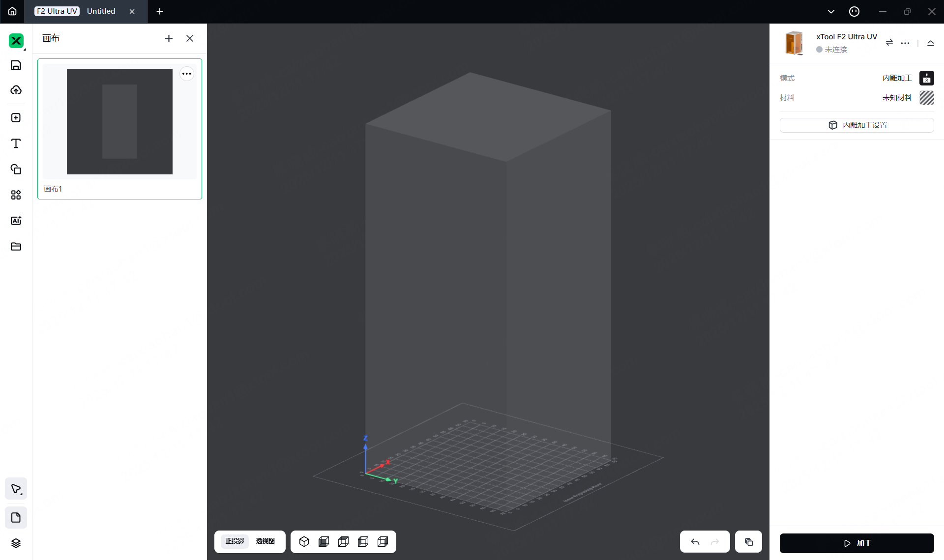Select the isometric cube view icon
944x560 pixels.
(304, 541)
